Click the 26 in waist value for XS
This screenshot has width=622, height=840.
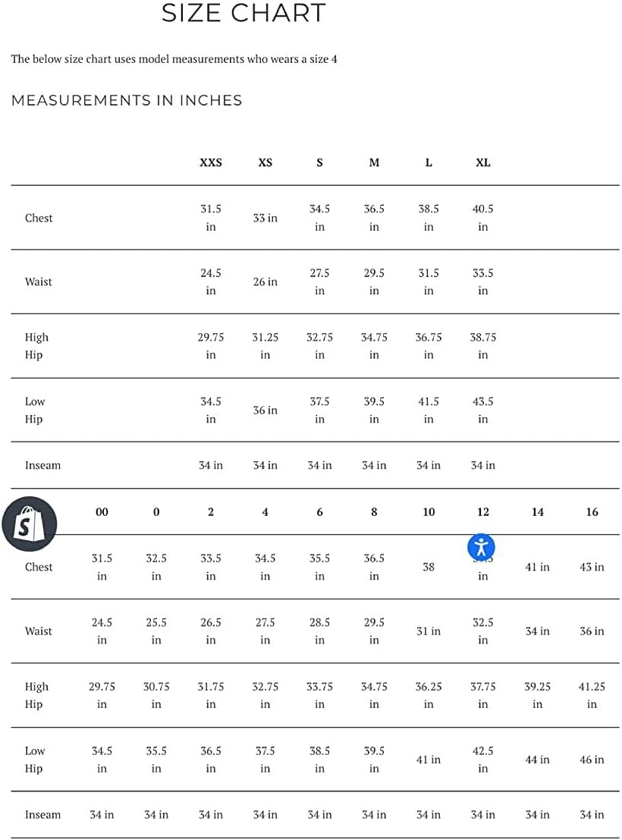[265, 282]
